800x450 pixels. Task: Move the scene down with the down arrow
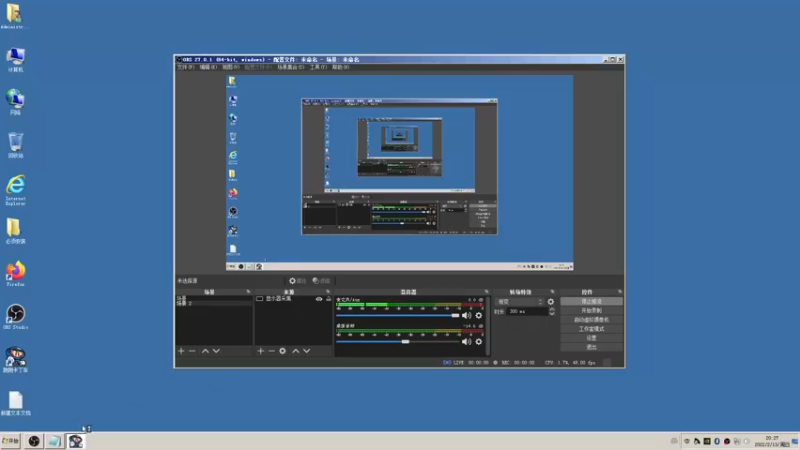point(216,351)
